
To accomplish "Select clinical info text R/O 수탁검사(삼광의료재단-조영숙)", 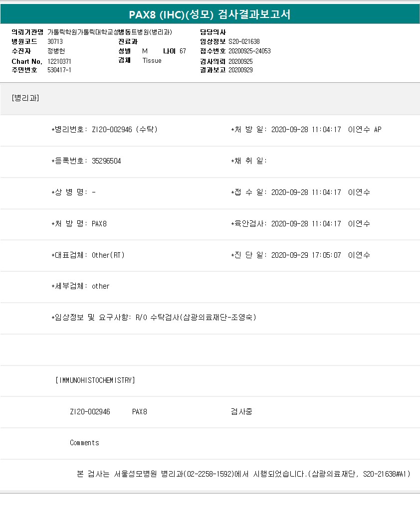I will click(x=196, y=317).
